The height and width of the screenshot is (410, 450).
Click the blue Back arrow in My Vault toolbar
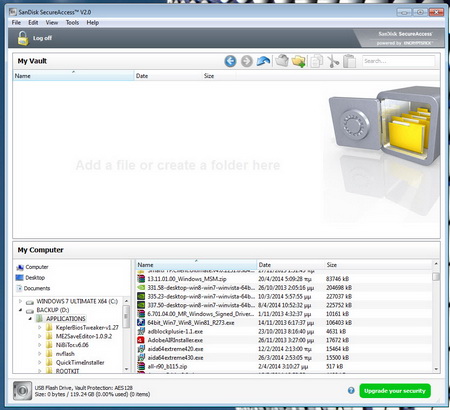coord(230,61)
